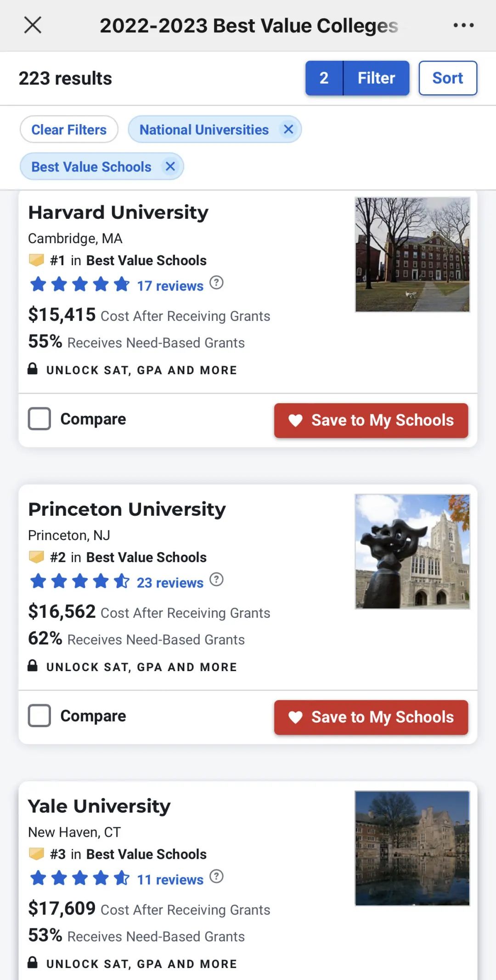Remove the National Universities filter chip
Image resolution: width=496 pixels, height=980 pixels.
(x=288, y=130)
